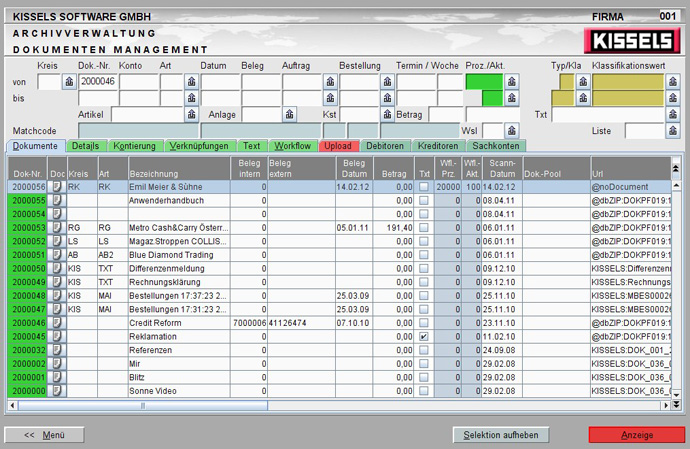Open lookup icon beside Txt field
The width and height of the screenshot is (690, 449).
(x=673, y=114)
